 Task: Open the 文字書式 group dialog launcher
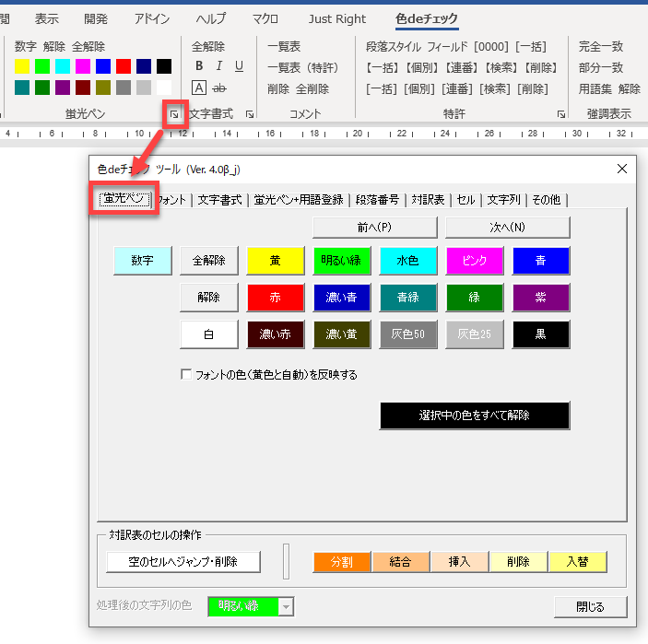point(250,114)
